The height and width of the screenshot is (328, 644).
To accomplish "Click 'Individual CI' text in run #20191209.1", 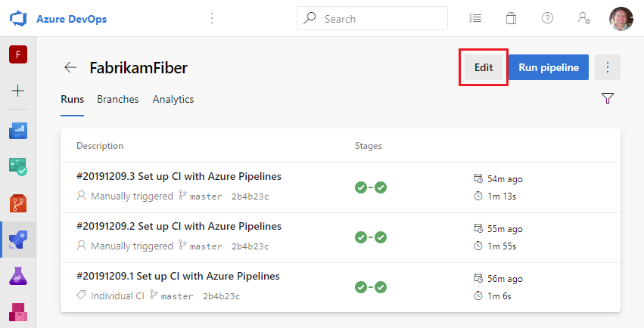I will 117,296.
